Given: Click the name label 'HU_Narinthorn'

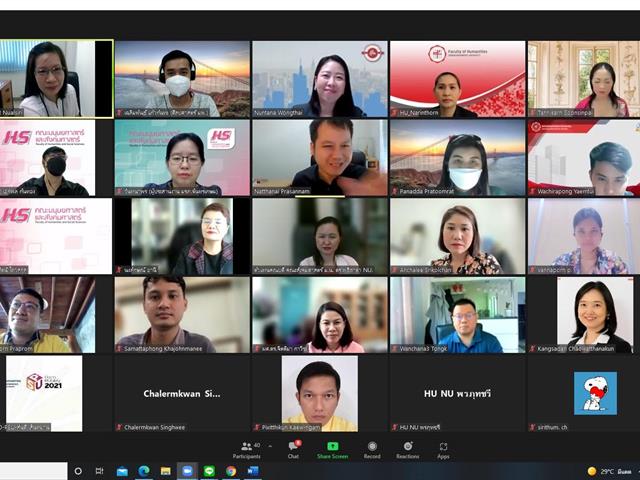Looking at the screenshot, I should tap(419, 113).
